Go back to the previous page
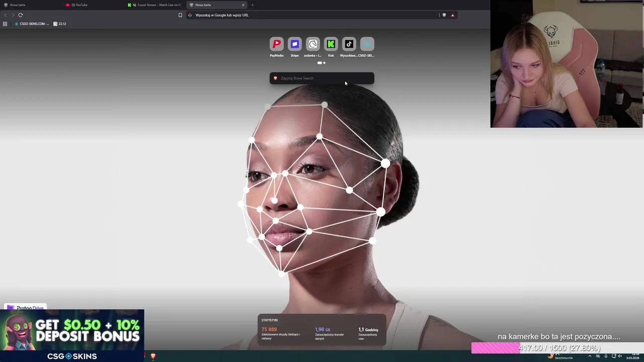The height and width of the screenshot is (362, 644). click(x=6, y=15)
